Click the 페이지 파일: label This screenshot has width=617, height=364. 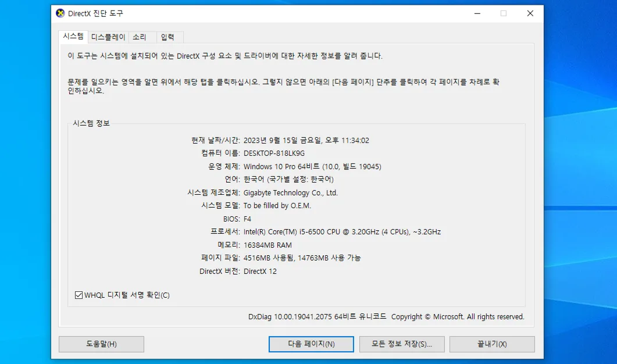[x=220, y=258]
